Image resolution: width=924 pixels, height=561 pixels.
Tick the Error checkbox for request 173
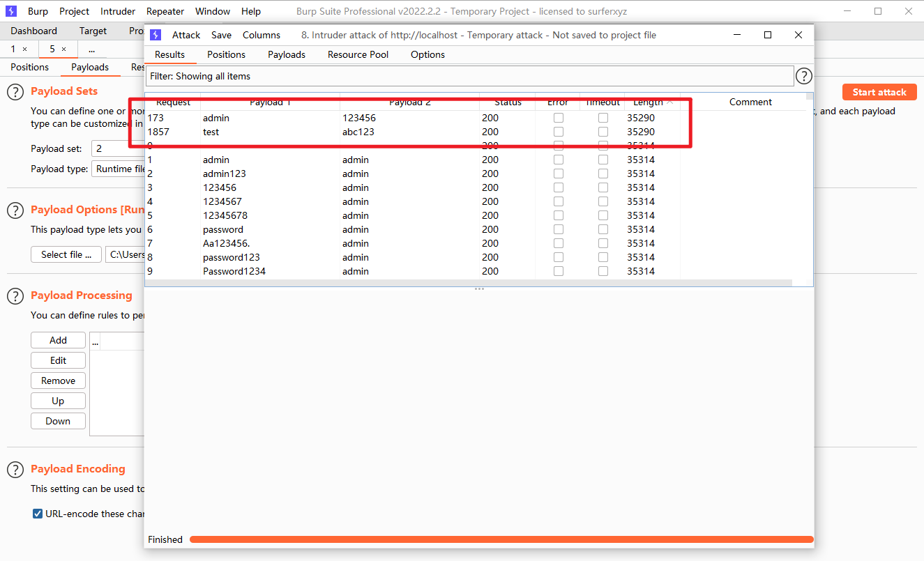[558, 118]
